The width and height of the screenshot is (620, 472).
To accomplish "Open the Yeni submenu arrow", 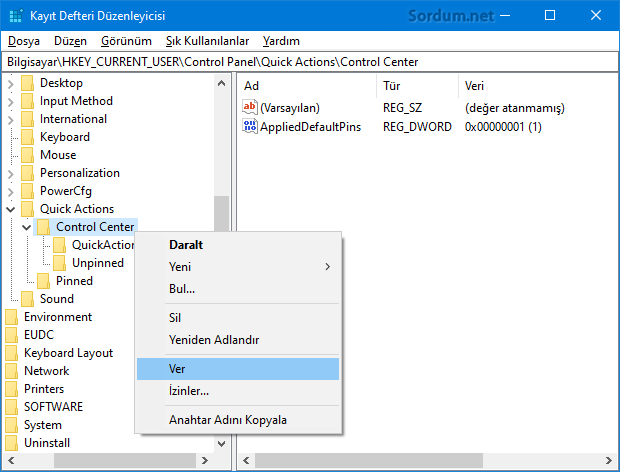I will (x=327, y=267).
